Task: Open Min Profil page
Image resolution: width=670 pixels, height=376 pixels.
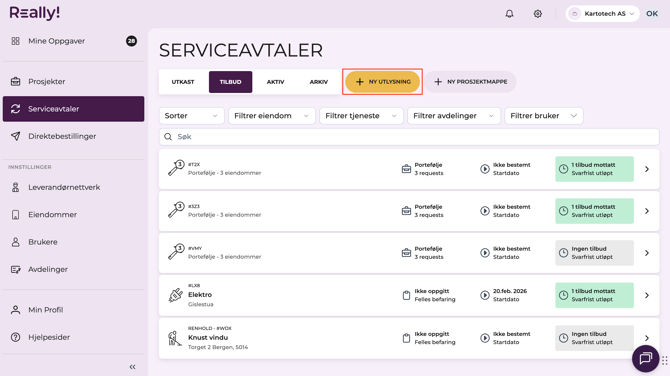Action: pos(73,309)
